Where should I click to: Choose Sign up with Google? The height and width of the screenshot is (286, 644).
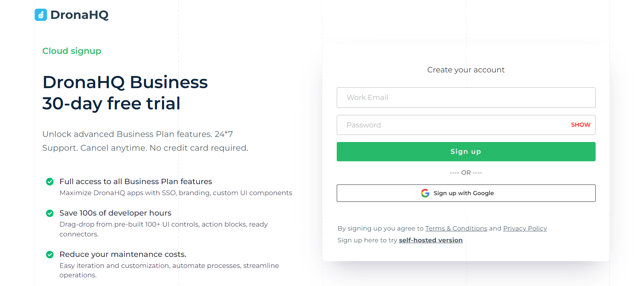coord(466,193)
